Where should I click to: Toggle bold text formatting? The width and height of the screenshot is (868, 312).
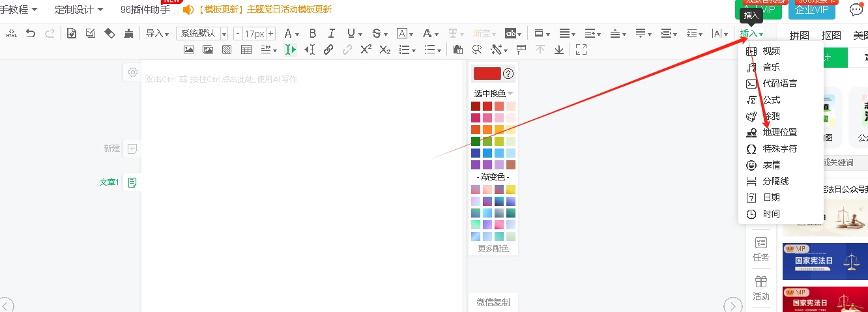pyautogui.click(x=312, y=33)
